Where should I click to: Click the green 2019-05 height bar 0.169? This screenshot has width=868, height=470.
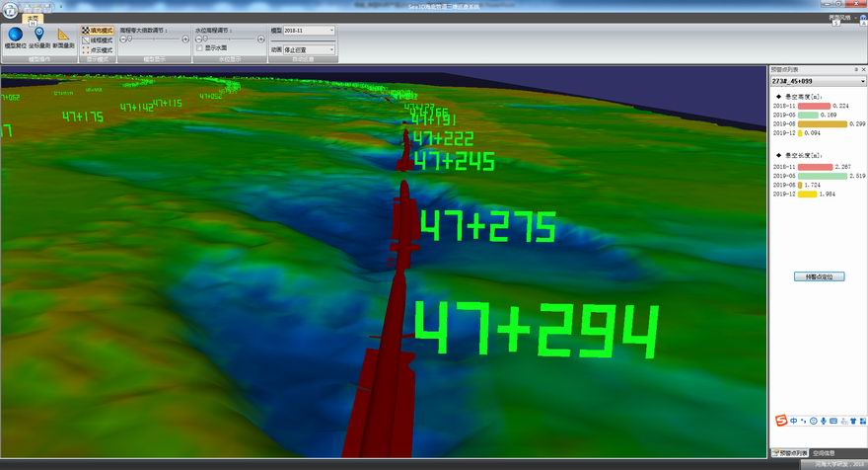tap(808, 115)
